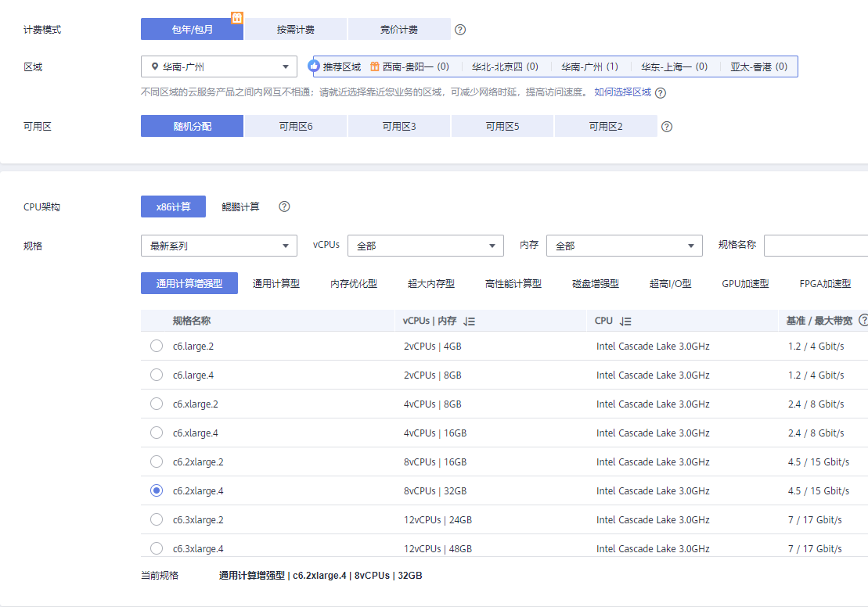The width and height of the screenshot is (868, 607).
Task: Switch to the GPU加速型 tab
Action: pyautogui.click(x=743, y=283)
